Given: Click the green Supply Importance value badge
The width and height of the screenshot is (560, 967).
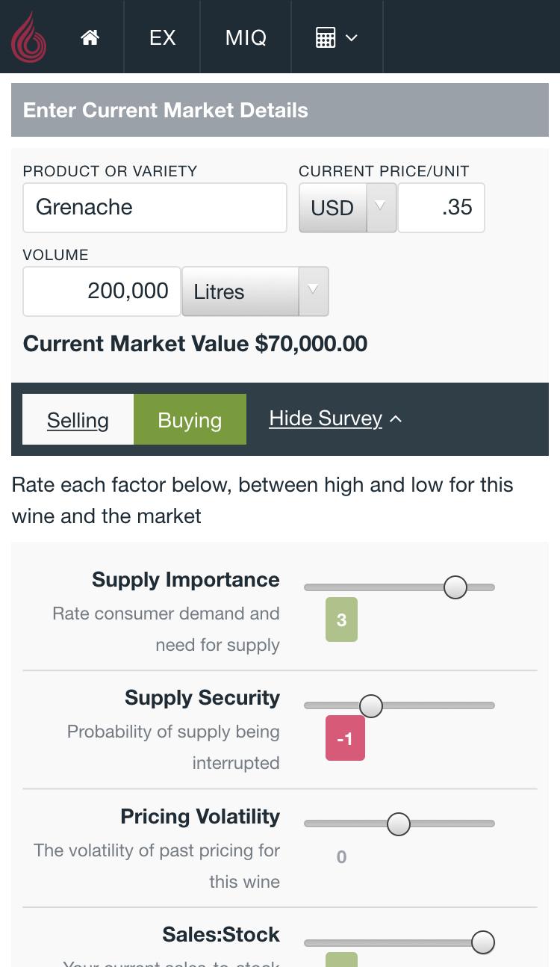Looking at the screenshot, I should tap(341, 620).
